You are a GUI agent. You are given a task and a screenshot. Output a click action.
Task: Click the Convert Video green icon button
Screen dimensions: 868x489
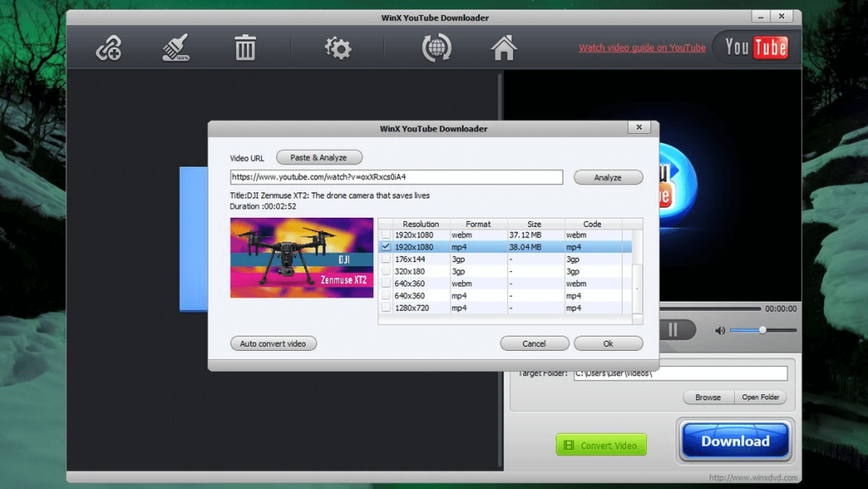tap(600, 444)
